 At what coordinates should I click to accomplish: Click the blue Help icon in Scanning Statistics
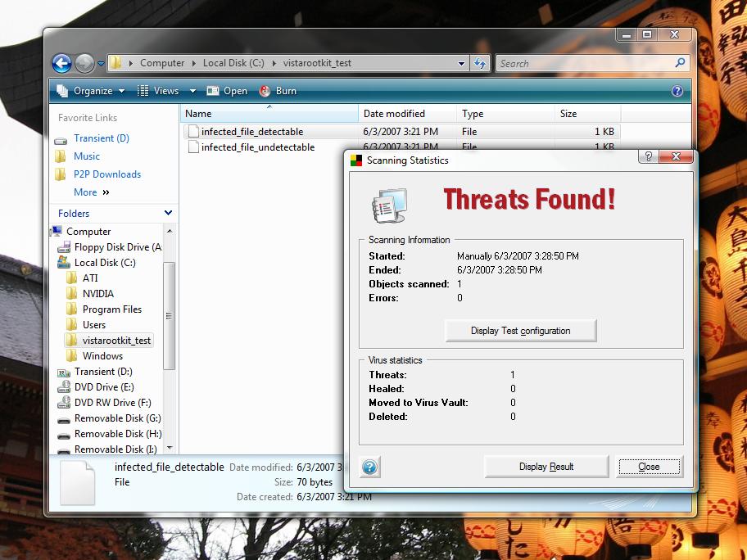369,467
